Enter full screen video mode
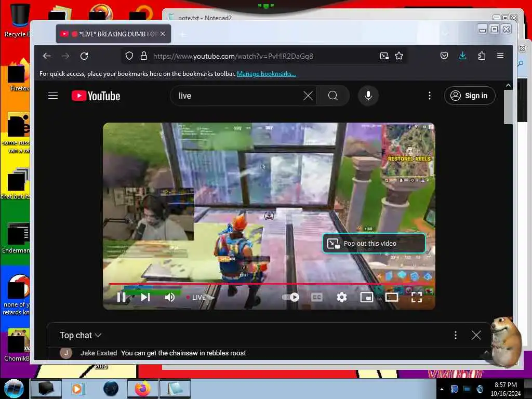 (x=417, y=297)
